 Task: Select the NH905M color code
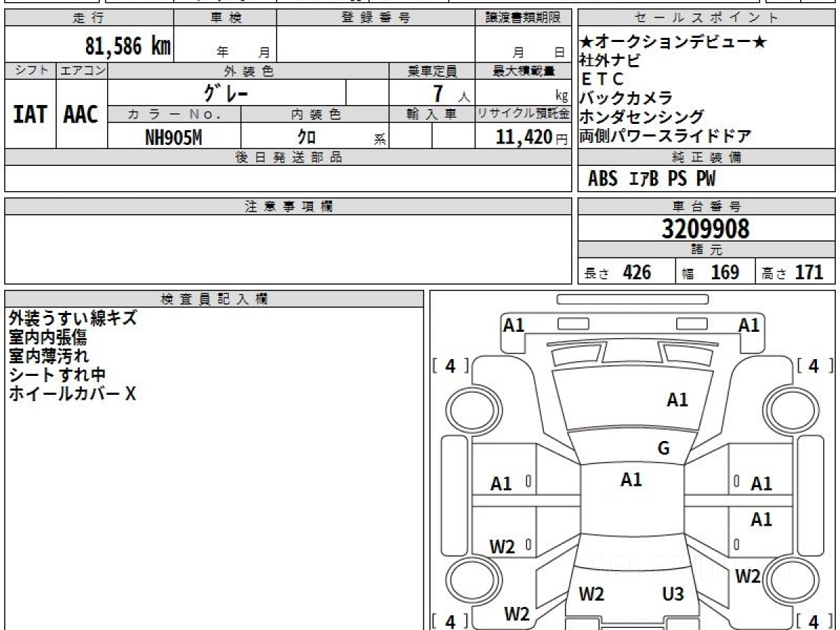(174, 137)
